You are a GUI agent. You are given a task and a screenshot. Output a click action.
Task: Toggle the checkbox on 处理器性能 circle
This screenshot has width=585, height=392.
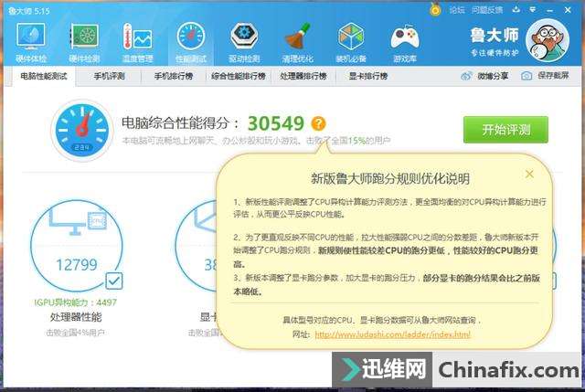[x=113, y=281]
